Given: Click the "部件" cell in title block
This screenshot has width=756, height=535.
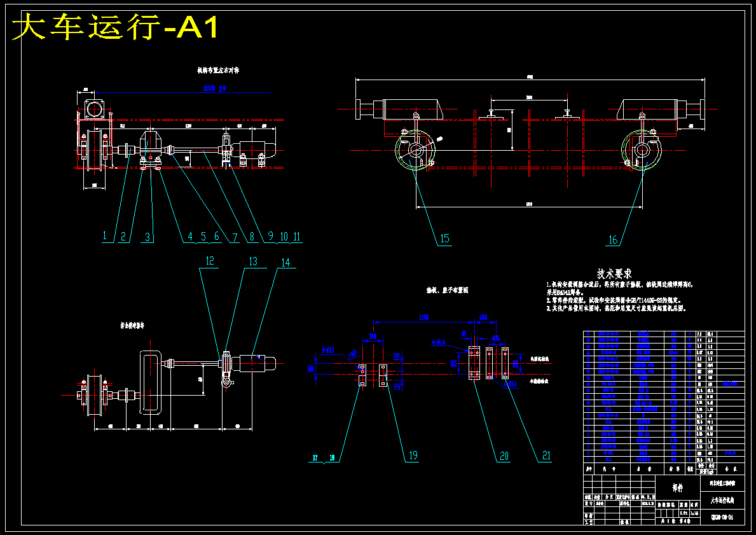Looking at the screenshot, I should pos(677,488).
